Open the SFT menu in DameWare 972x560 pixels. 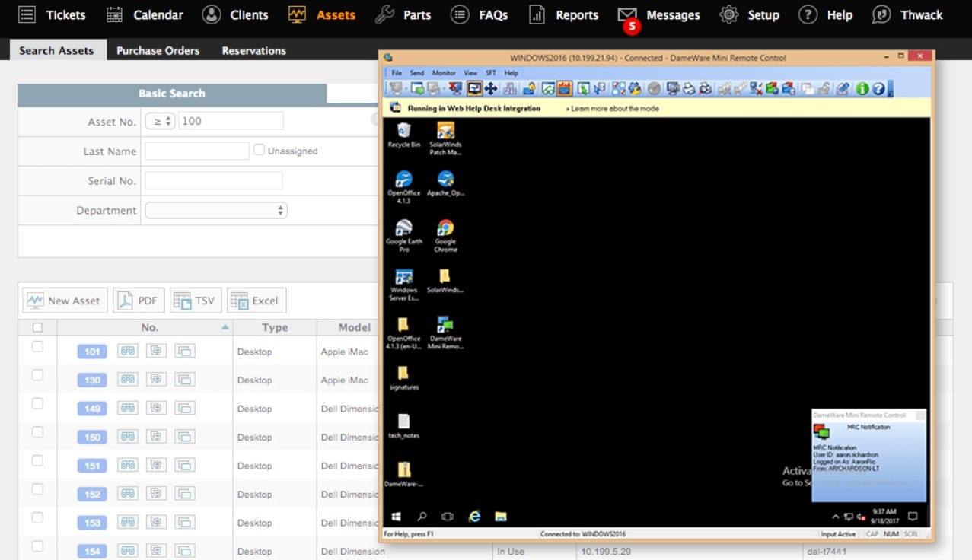coord(491,73)
